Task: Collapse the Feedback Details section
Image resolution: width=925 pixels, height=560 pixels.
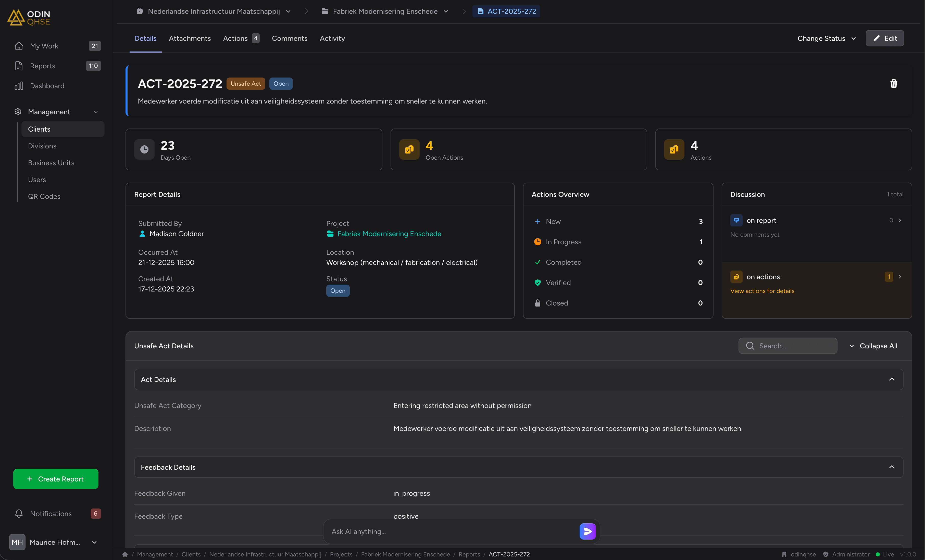Action: [x=891, y=467]
